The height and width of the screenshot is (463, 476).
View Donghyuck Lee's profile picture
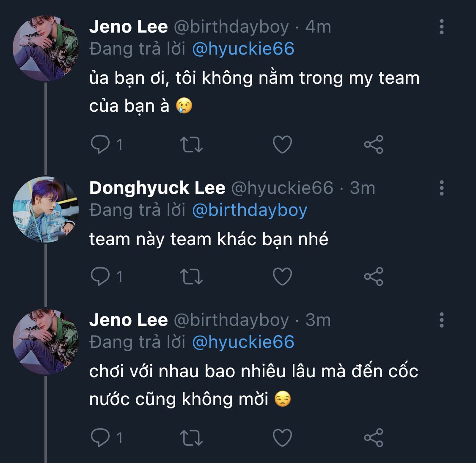(46, 209)
